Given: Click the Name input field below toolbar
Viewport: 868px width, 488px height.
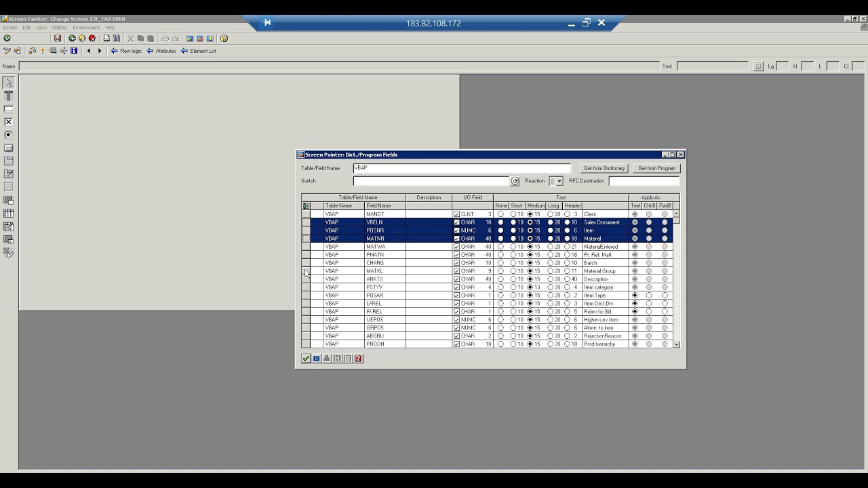Looking at the screenshot, I should [x=338, y=66].
